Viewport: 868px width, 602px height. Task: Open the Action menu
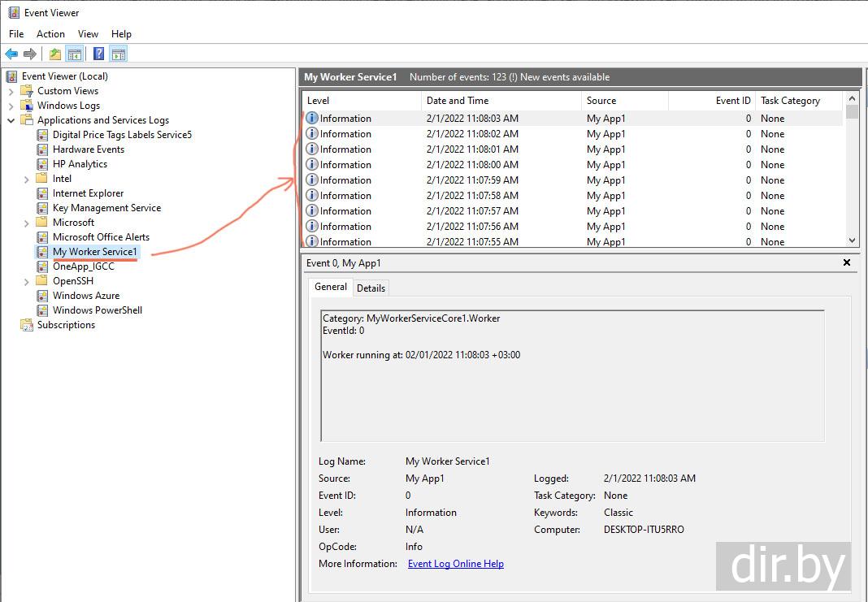pos(50,34)
